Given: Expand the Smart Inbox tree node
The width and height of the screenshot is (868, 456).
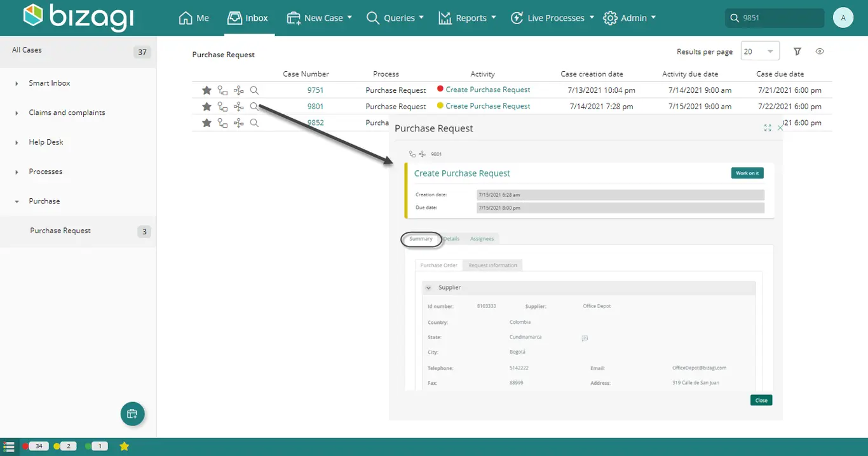Looking at the screenshot, I should point(17,83).
